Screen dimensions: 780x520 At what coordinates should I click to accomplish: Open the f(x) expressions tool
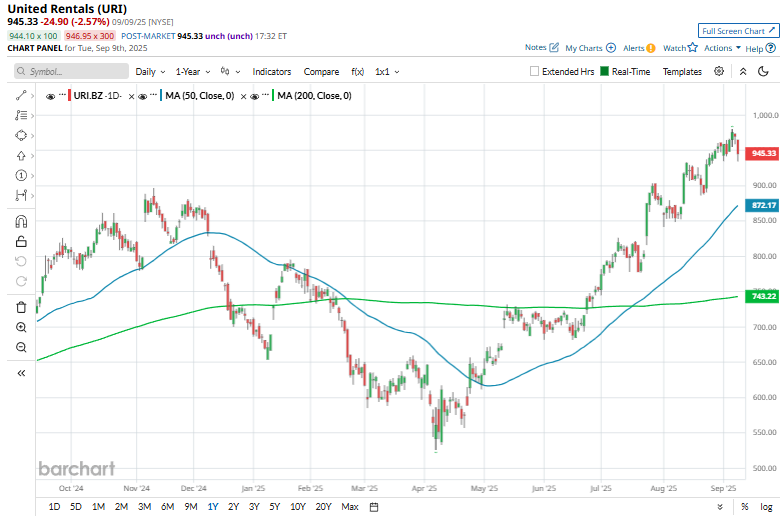357,72
